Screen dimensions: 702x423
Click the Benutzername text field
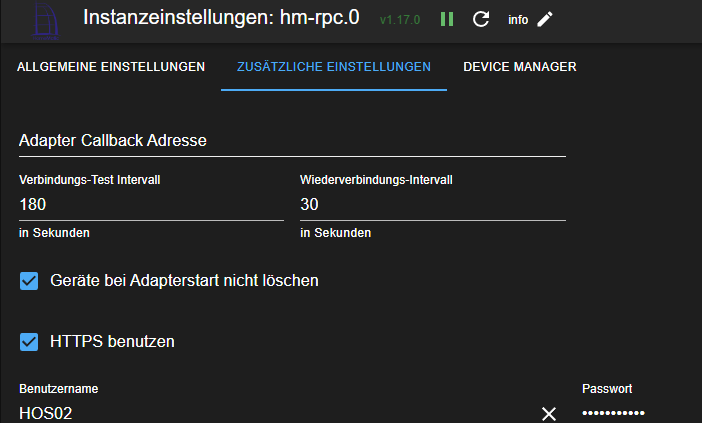pos(270,413)
